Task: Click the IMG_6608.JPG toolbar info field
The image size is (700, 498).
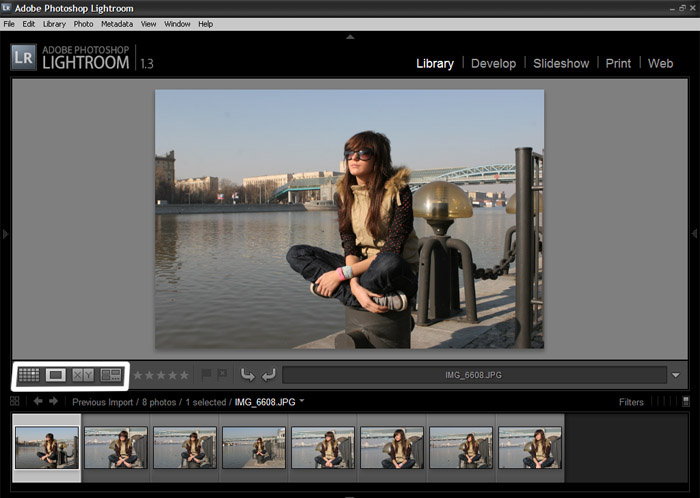Action: click(x=474, y=375)
